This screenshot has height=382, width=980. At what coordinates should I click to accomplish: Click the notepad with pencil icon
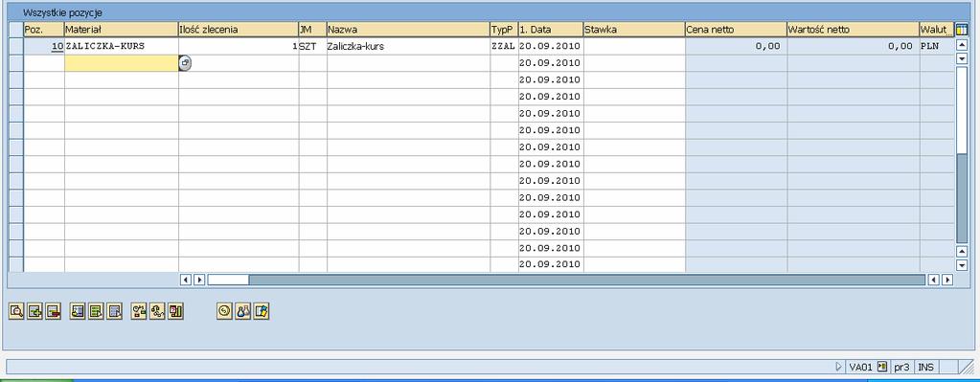(262, 311)
